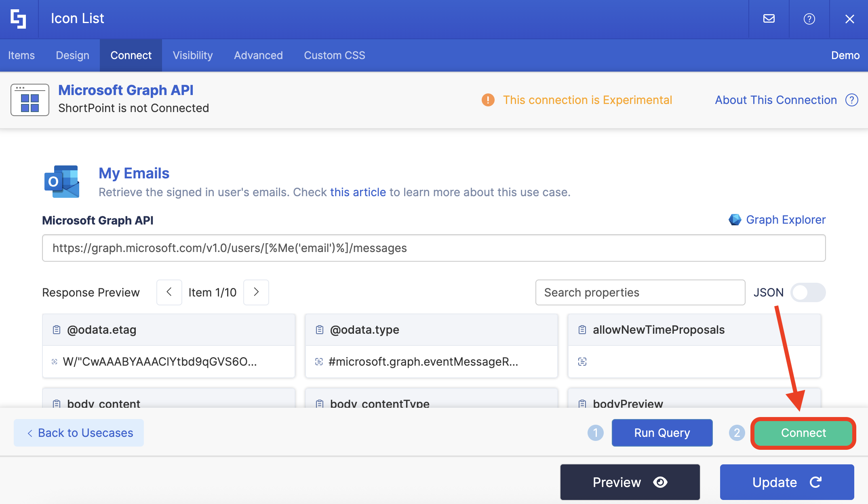Viewport: 868px width, 504px height.
Task: Open the mail envelope icon
Action: (769, 19)
